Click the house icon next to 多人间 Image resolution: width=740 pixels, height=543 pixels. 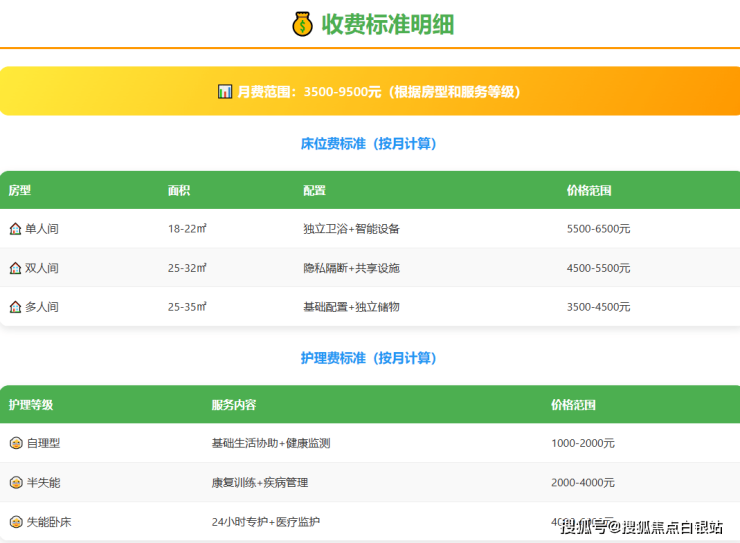15,307
